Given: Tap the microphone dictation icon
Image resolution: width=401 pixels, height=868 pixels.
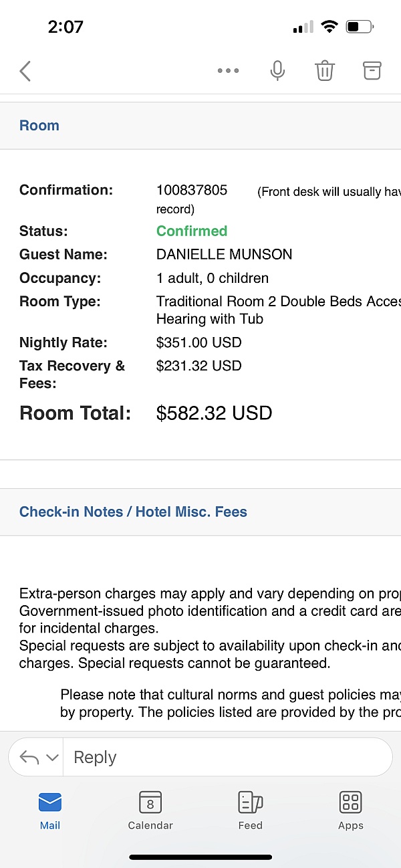Looking at the screenshot, I should 277,71.
